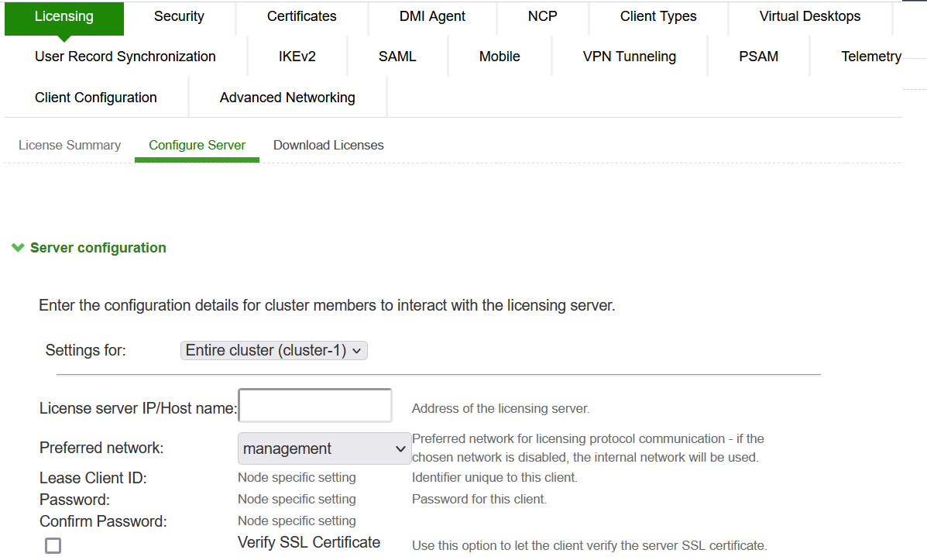Collapse the Server configuration section chevron
The height and width of the screenshot is (560, 927).
click(18, 248)
